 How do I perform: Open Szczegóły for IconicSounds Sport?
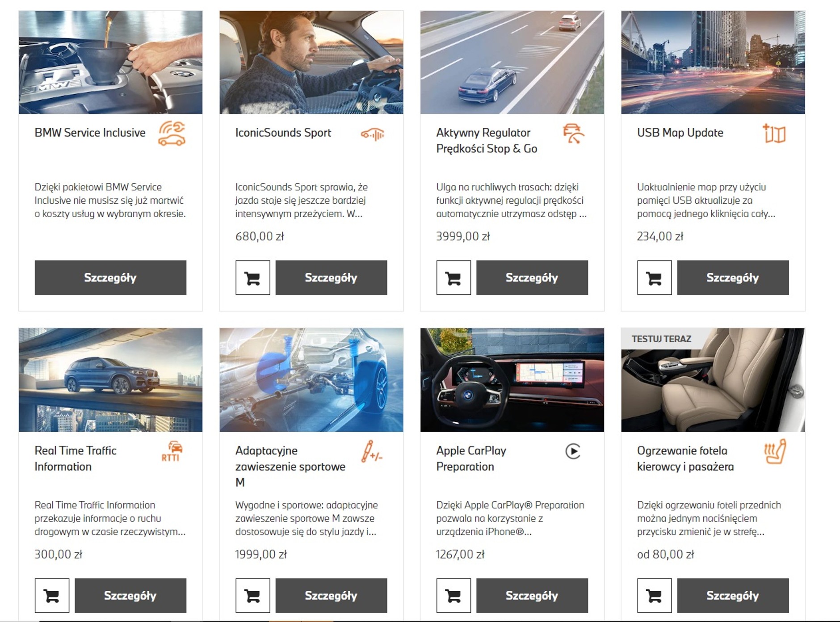point(331,277)
